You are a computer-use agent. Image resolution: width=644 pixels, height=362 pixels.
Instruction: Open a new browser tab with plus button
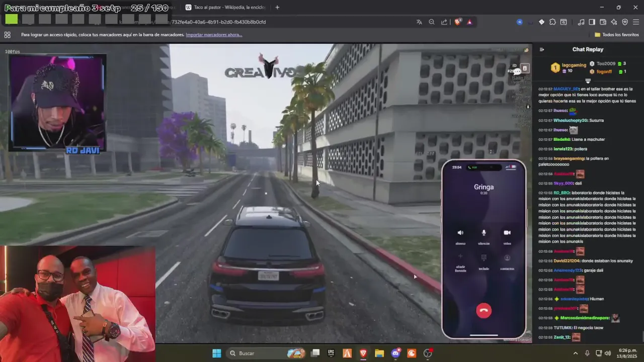pos(277,7)
